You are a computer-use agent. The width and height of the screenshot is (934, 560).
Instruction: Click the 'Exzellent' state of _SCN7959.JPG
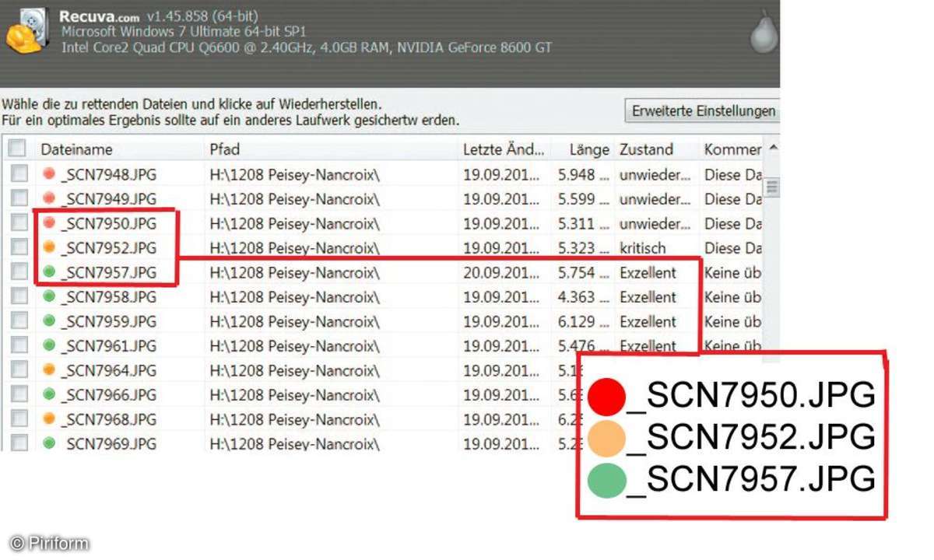pyautogui.click(x=648, y=322)
